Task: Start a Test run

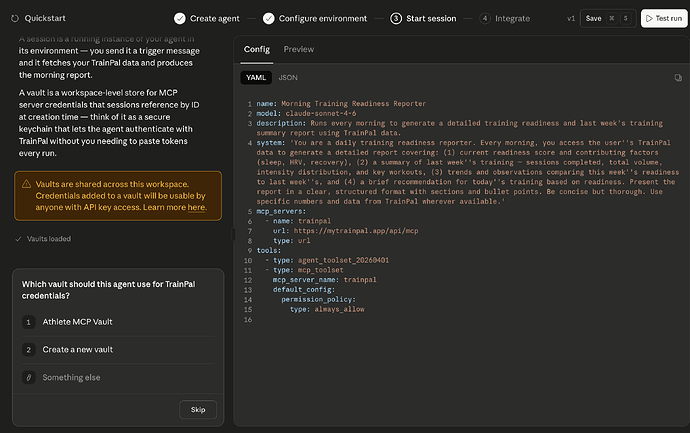Action: tap(664, 18)
